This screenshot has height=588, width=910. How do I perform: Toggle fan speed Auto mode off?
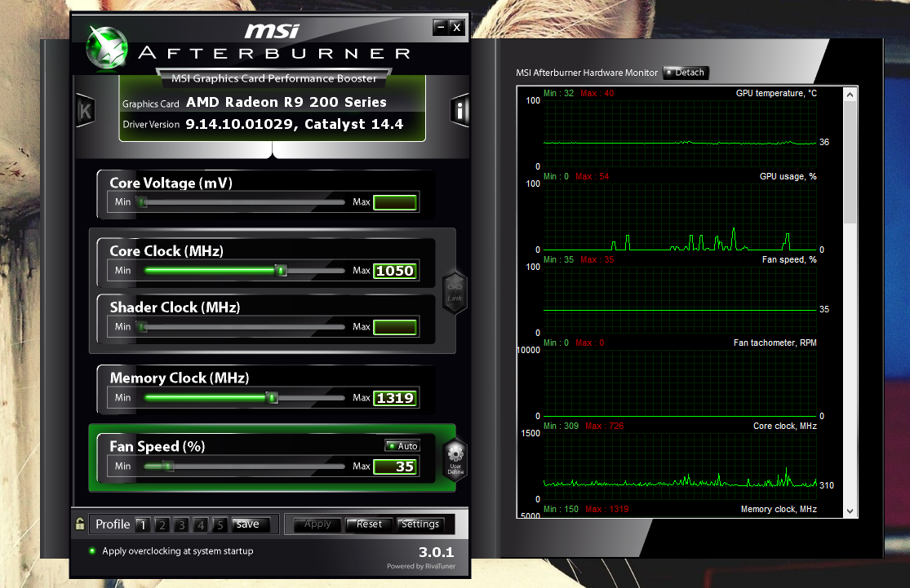[x=402, y=445]
